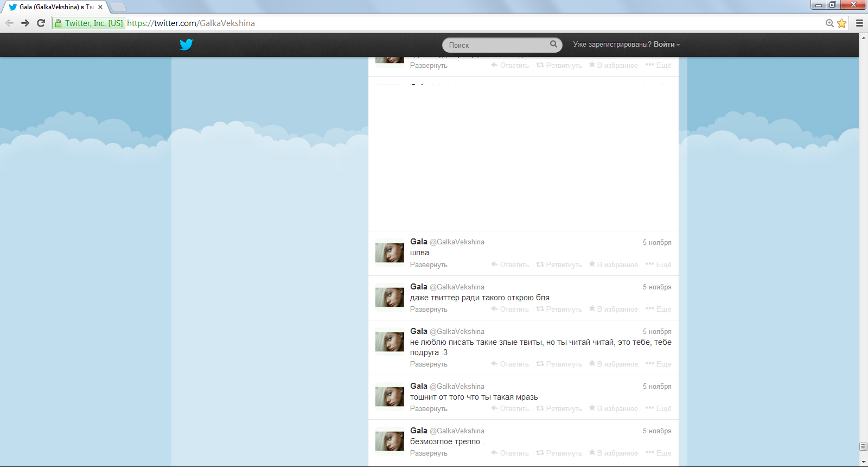Open Gala name link on the "шлва" tweet

coord(419,242)
